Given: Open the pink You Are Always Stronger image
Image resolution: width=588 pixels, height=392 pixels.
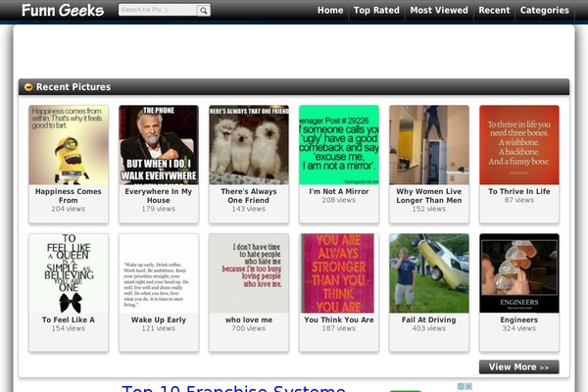Looking at the screenshot, I should (339, 273).
